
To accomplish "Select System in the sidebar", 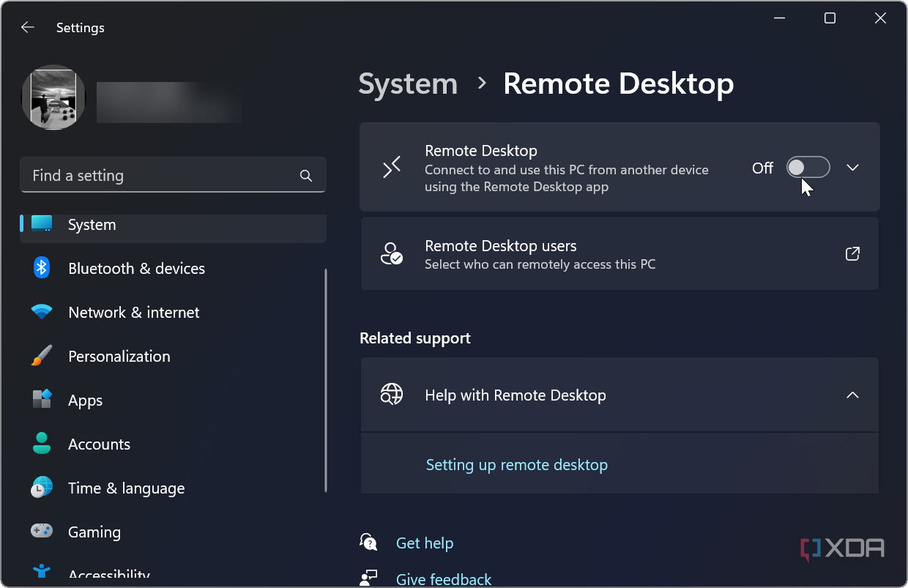I will coord(173,226).
